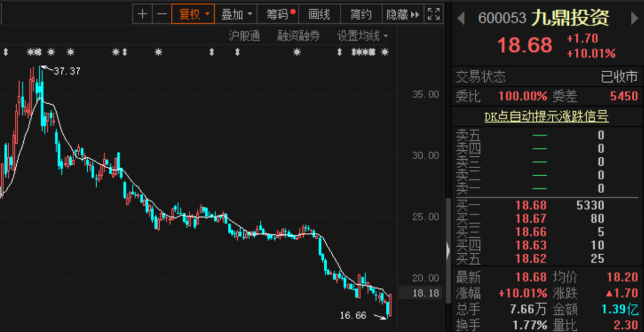Screen dimensions: 644x332
Task: Click the 37.37 peak price label
Action: point(67,71)
